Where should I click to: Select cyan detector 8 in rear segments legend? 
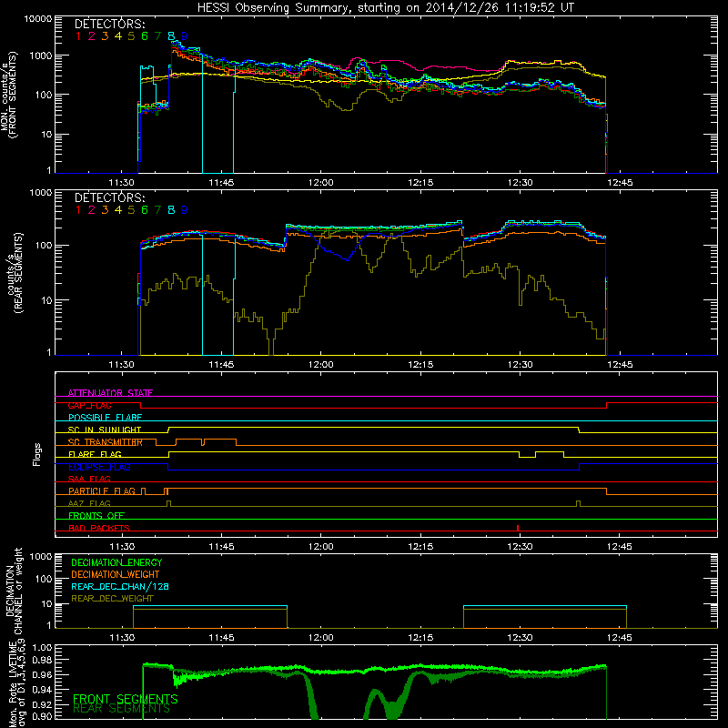point(171,210)
